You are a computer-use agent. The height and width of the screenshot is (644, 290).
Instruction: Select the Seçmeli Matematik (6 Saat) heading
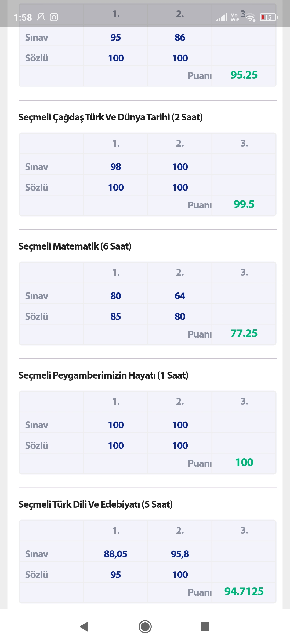tap(75, 246)
